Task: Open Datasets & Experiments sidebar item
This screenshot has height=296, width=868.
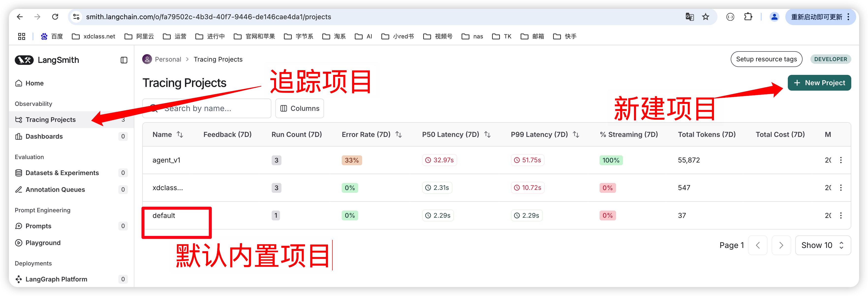Action: (62, 173)
